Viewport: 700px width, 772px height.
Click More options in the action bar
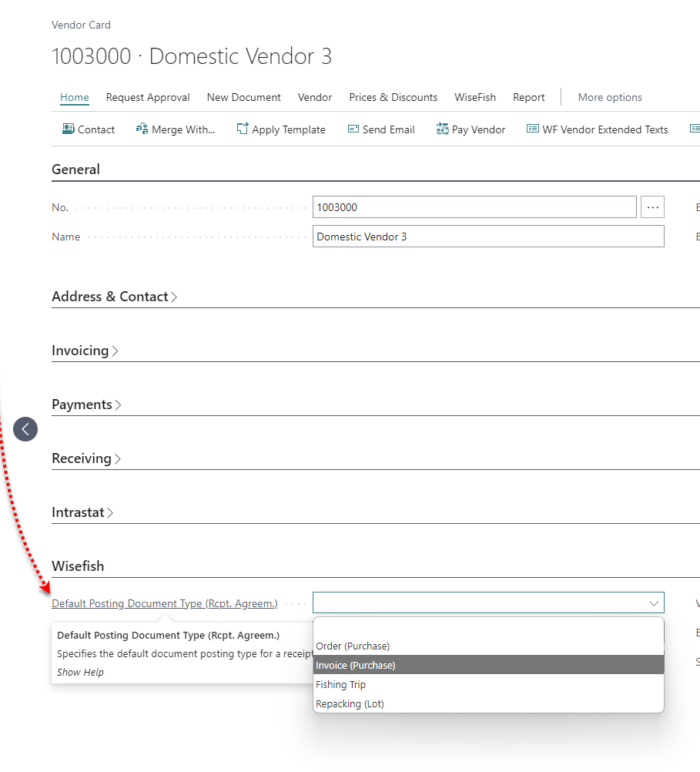click(x=610, y=97)
